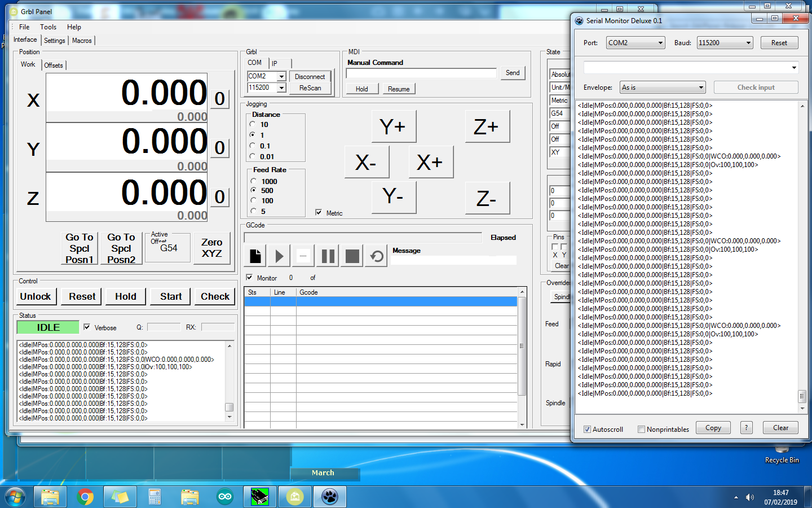Viewport: 812px width, 508px height.
Task: Zero the Y axis with 0 button
Action: click(x=220, y=148)
